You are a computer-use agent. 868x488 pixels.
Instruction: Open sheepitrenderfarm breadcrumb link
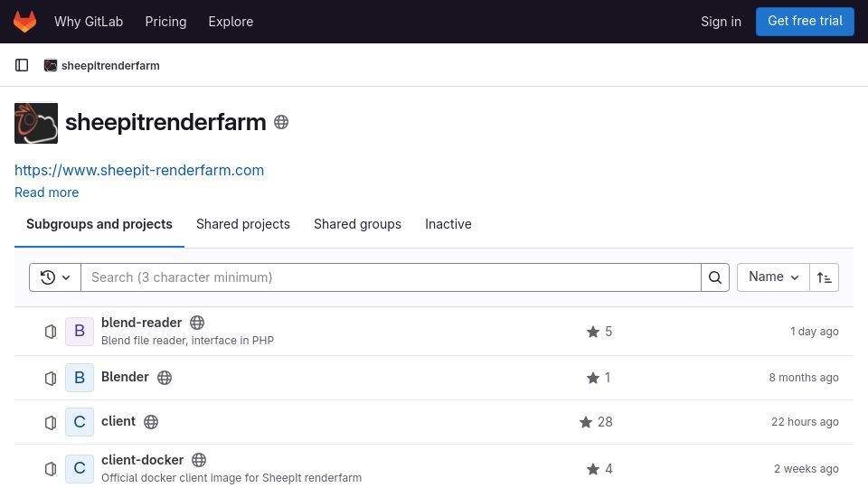pyautogui.click(x=110, y=65)
